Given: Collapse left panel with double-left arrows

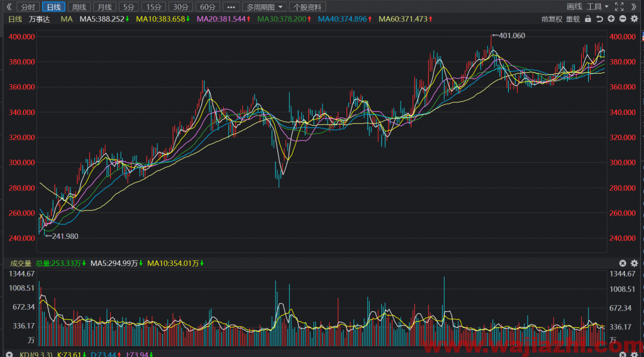Looking at the screenshot, I should point(9,7).
